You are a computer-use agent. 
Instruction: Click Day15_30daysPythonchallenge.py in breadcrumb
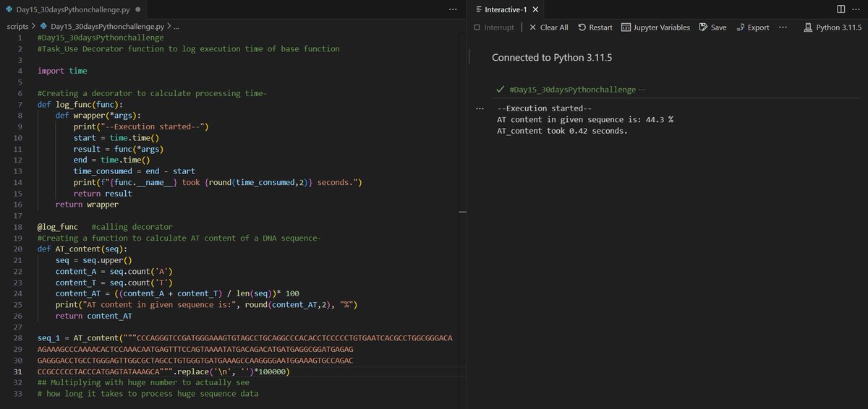106,26
